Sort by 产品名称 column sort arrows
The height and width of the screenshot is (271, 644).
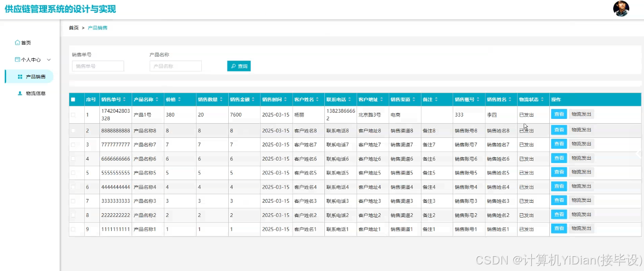tap(157, 99)
